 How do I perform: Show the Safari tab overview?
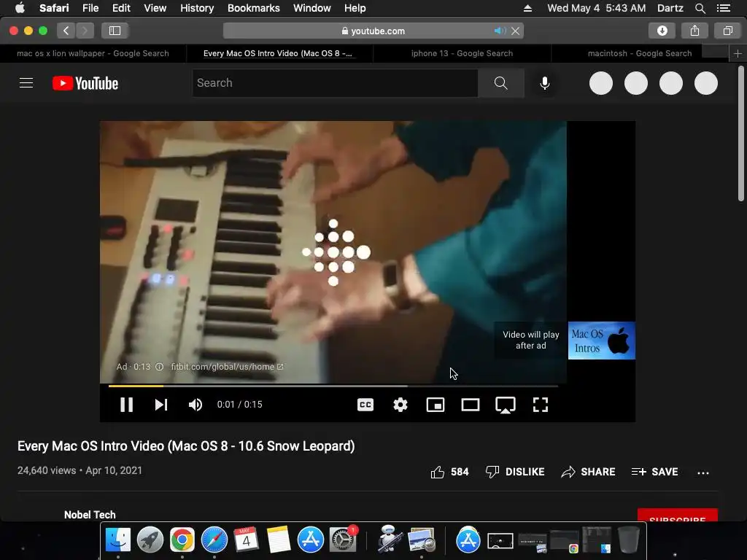coord(727,31)
